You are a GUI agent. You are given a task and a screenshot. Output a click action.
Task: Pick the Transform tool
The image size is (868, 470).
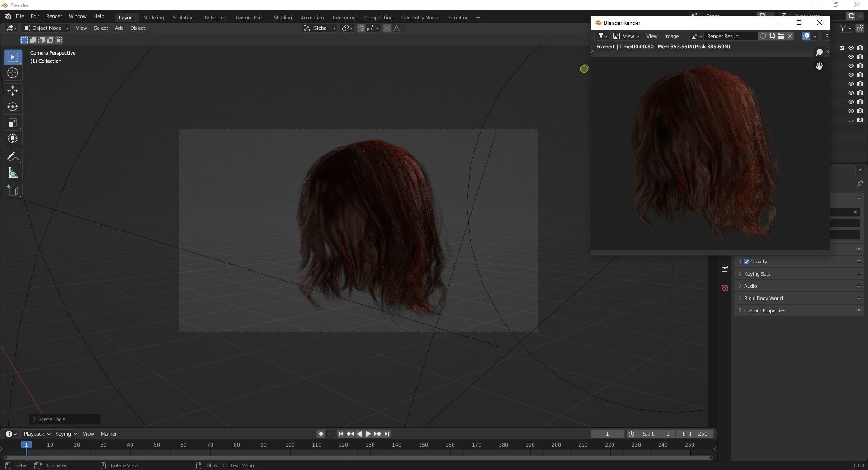(x=13, y=138)
